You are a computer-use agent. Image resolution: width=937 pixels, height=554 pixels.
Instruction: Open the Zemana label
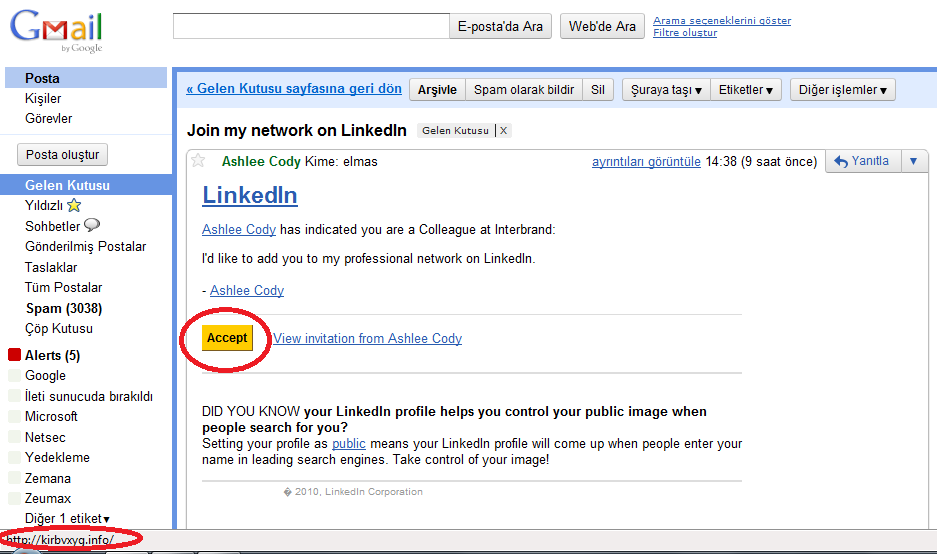click(48, 478)
